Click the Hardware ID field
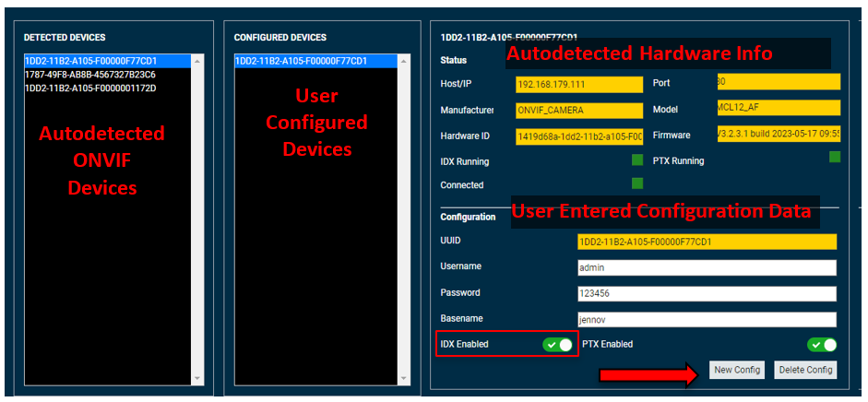 point(579,136)
